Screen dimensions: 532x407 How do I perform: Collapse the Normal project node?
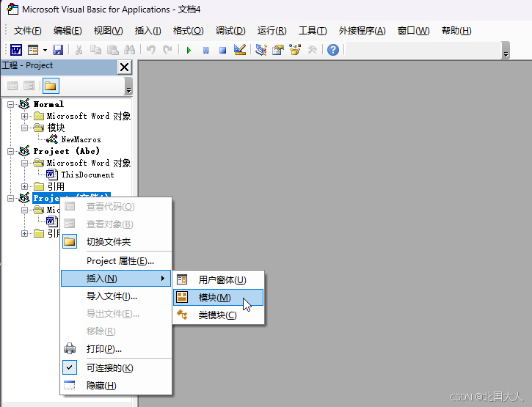pos(11,104)
